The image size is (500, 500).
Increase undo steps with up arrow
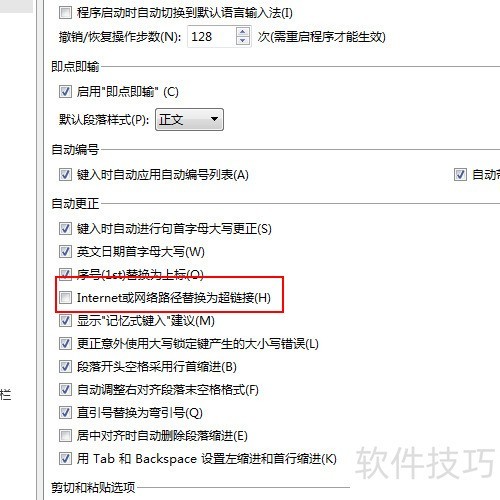point(243,32)
